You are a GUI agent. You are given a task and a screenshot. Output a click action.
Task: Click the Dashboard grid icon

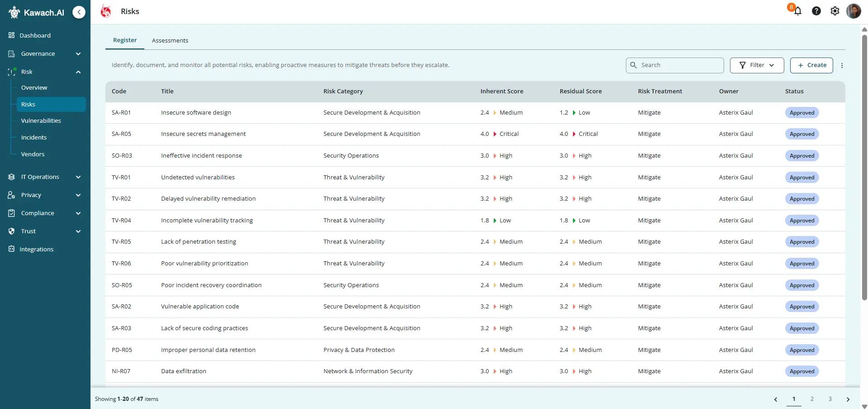tap(11, 35)
